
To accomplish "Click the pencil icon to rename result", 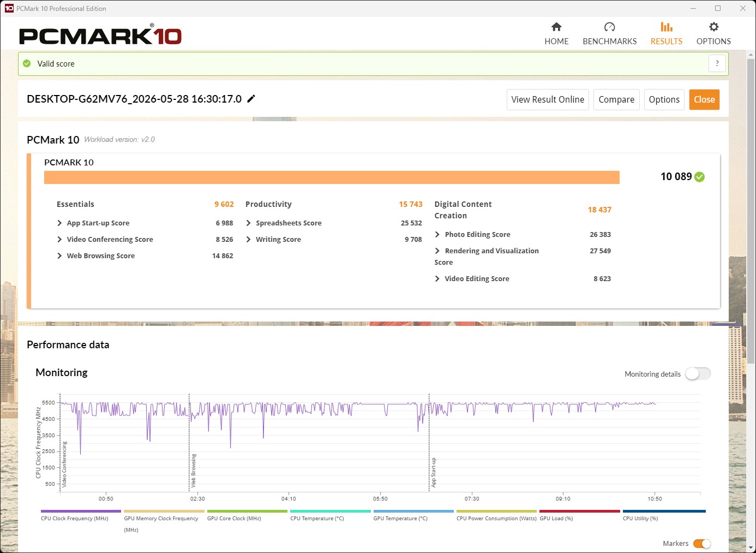I will click(x=251, y=99).
